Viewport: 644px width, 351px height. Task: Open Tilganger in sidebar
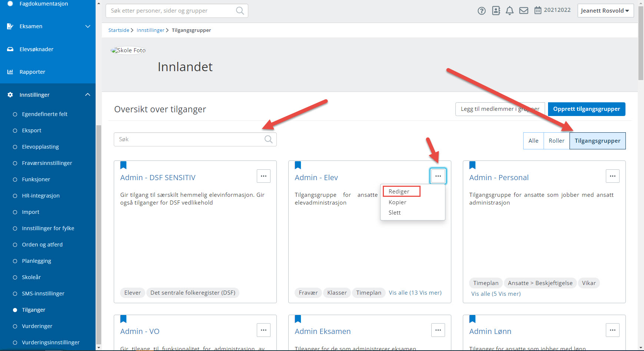(33, 310)
